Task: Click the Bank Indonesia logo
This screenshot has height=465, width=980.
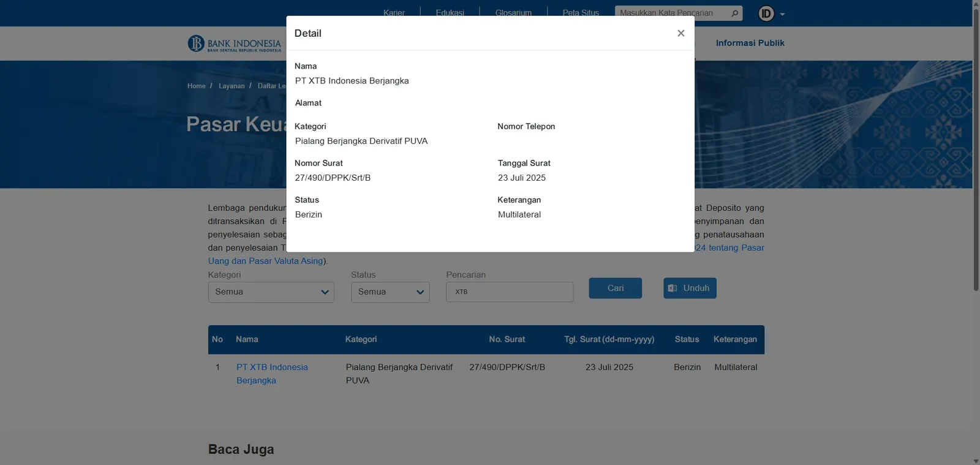Action: (x=235, y=43)
